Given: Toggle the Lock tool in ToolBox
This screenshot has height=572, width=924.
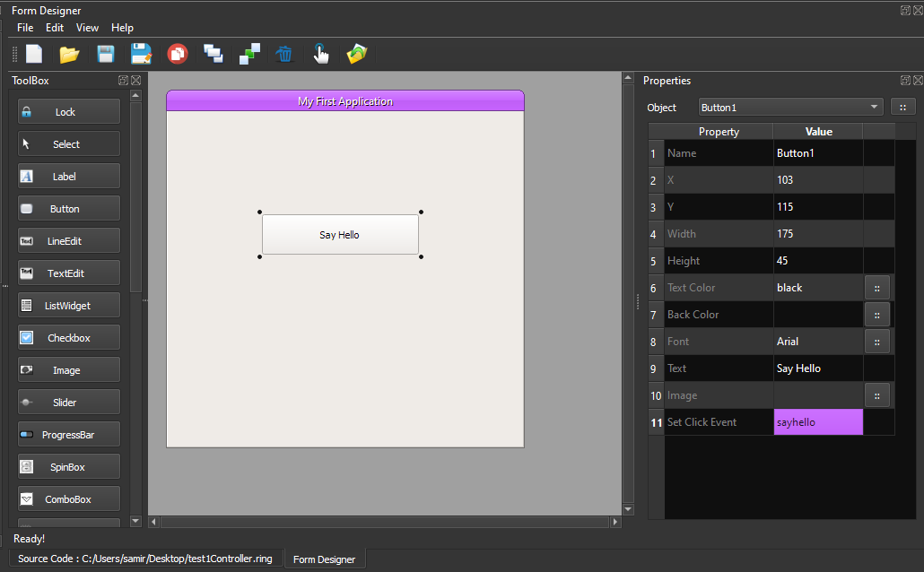Looking at the screenshot, I should point(69,112).
